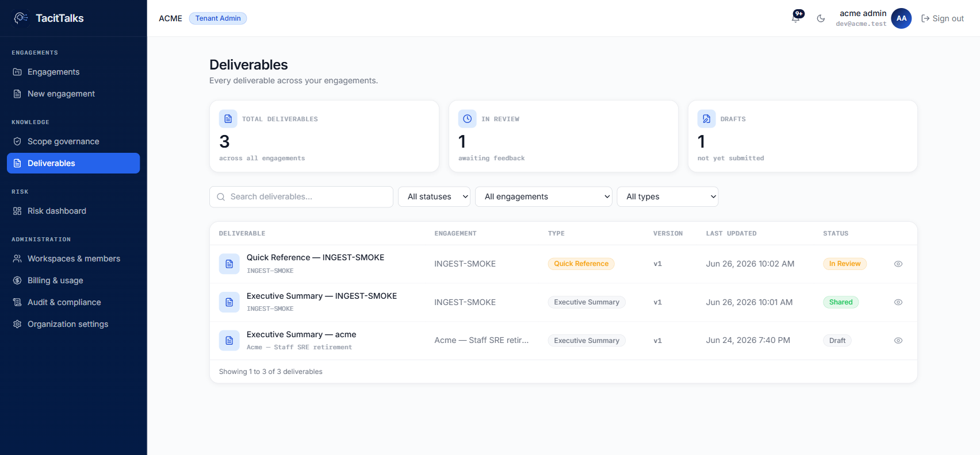980x455 pixels.
Task: Open Audit & compliance page
Action: click(x=73, y=302)
